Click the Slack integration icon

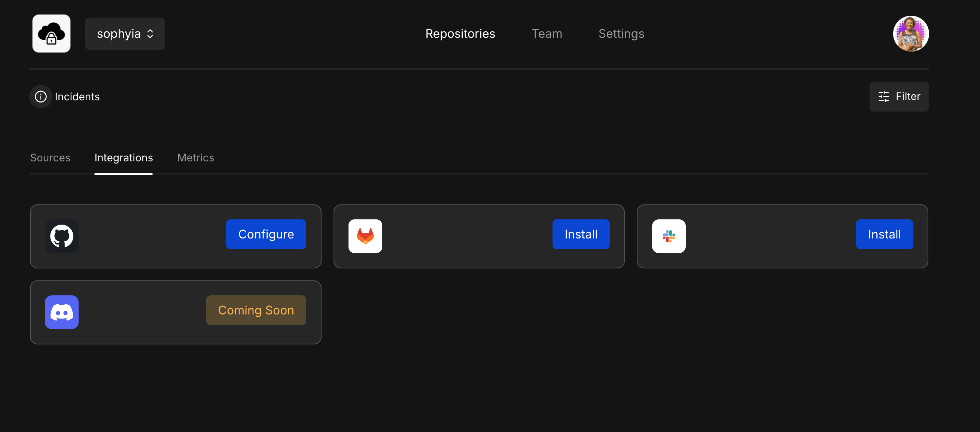(669, 236)
